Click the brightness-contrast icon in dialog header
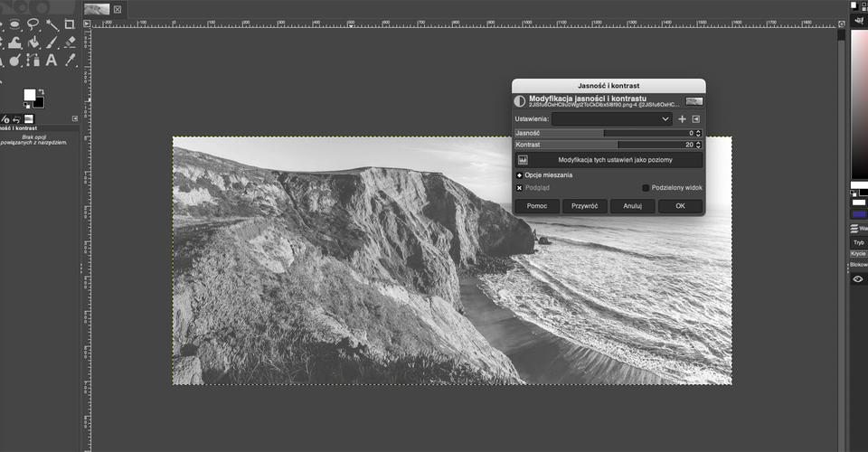This screenshot has width=868, height=452. [519, 101]
